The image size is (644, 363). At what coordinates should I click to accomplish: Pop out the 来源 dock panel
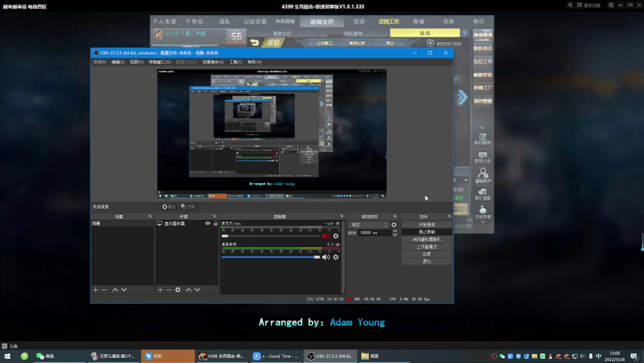tap(214, 216)
